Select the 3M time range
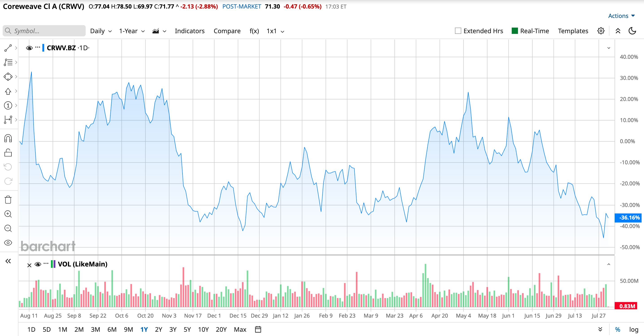Image resolution: width=644 pixels, height=336 pixels. pyautogui.click(x=96, y=329)
